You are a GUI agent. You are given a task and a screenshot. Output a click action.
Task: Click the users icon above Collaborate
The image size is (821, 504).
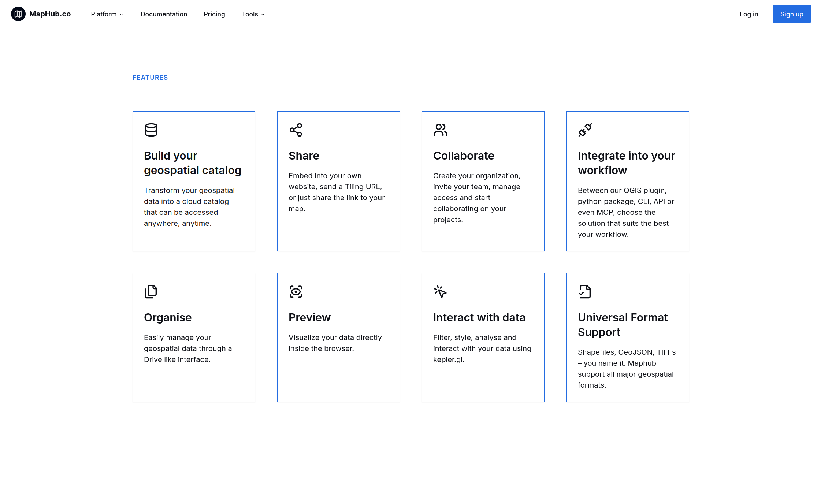click(x=440, y=130)
